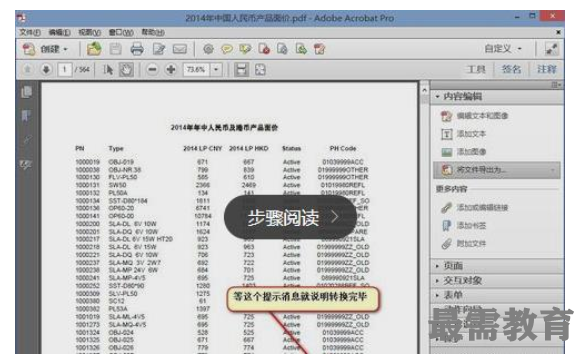Click the '1000131' PN cell
580x364 pixels.
pyautogui.click(x=87, y=185)
